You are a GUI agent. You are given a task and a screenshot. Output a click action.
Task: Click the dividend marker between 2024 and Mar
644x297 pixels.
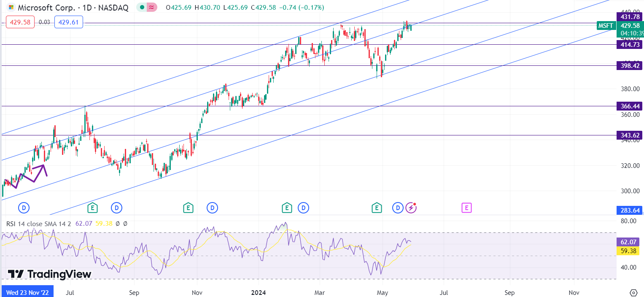coord(303,208)
